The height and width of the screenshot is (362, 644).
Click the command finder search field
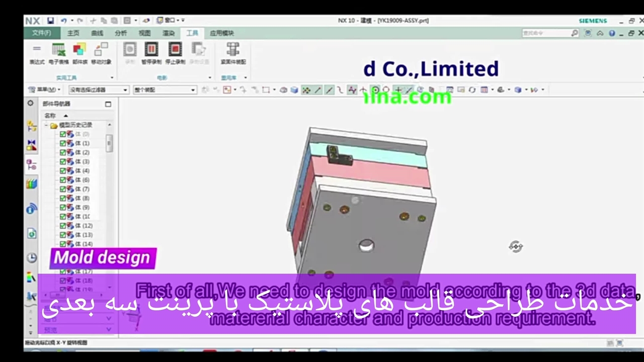(546, 33)
